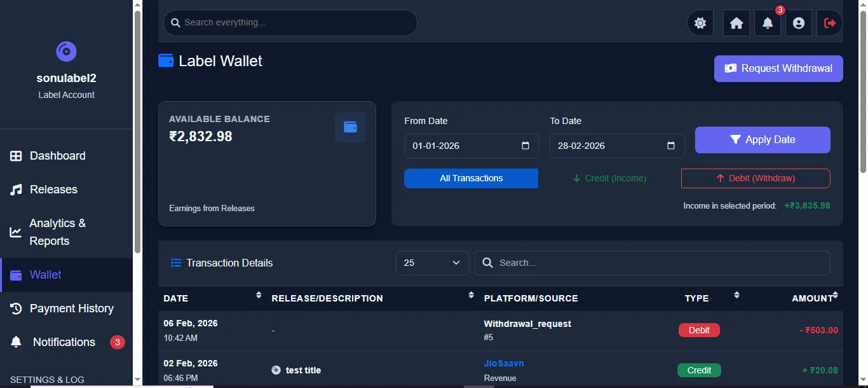Click the sidebar vertical scrollbar
The height and width of the screenshot is (388, 868).
pos(137,132)
